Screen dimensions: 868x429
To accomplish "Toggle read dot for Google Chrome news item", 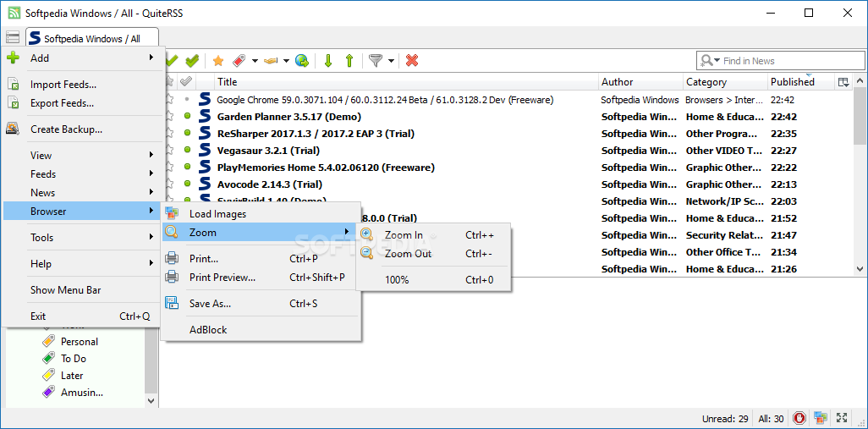I will point(187,100).
